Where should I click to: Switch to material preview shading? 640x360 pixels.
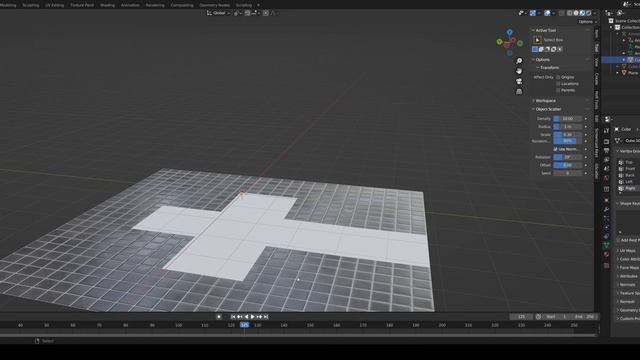coord(582,13)
